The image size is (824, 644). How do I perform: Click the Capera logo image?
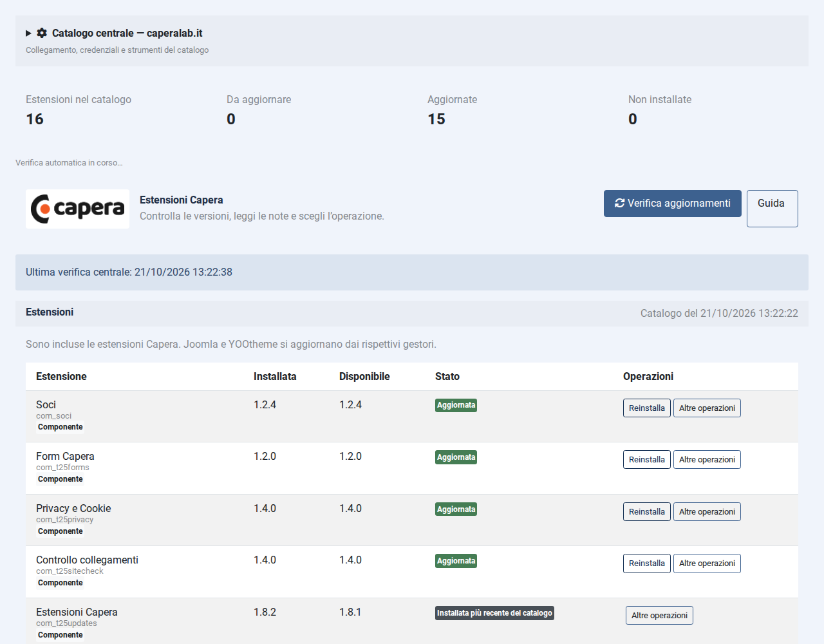click(x=77, y=209)
